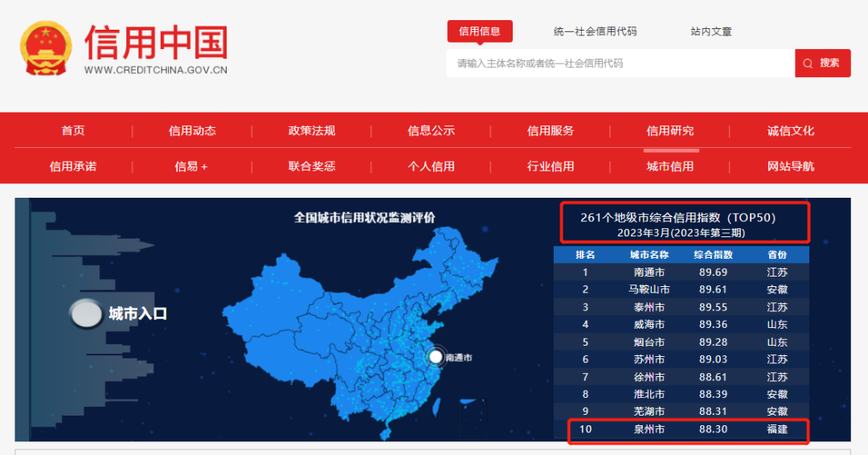Click the 261个地级市综合信用指数 title
Screen dimensions: 868x455
[678, 218]
